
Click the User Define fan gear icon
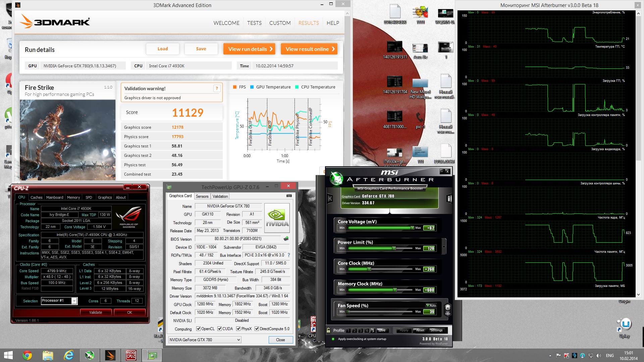[x=447, y=309]
